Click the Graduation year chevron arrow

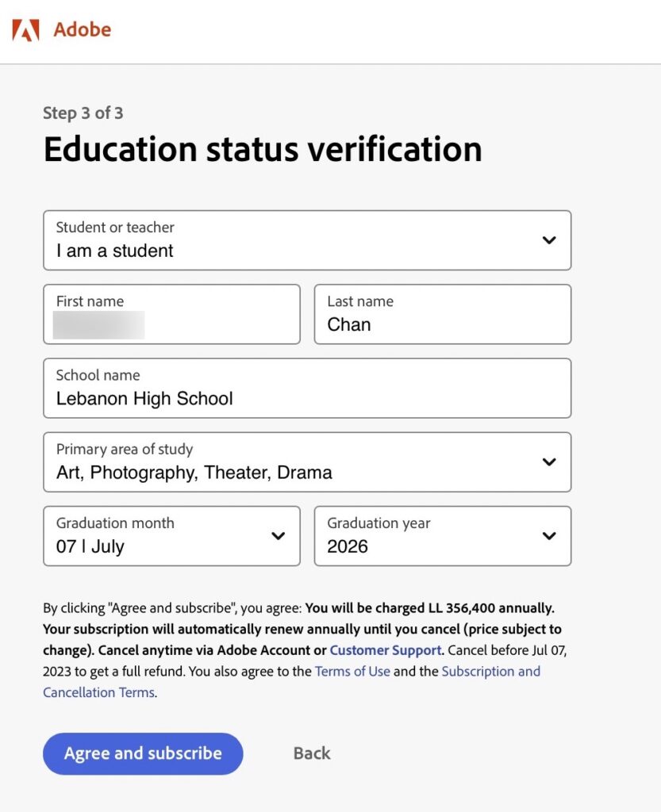click(x=549, y=536)
